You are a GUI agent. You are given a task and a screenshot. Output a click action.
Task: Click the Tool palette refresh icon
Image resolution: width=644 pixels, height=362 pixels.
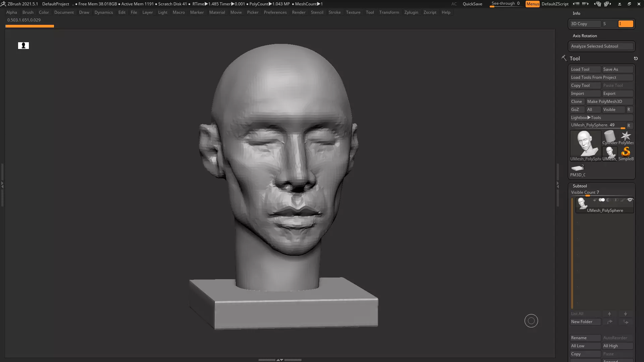click(636, 58)
